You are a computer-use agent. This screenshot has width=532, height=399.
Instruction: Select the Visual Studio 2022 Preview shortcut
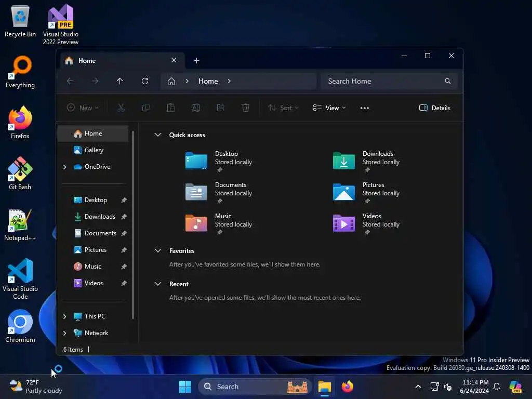point(61,24)
